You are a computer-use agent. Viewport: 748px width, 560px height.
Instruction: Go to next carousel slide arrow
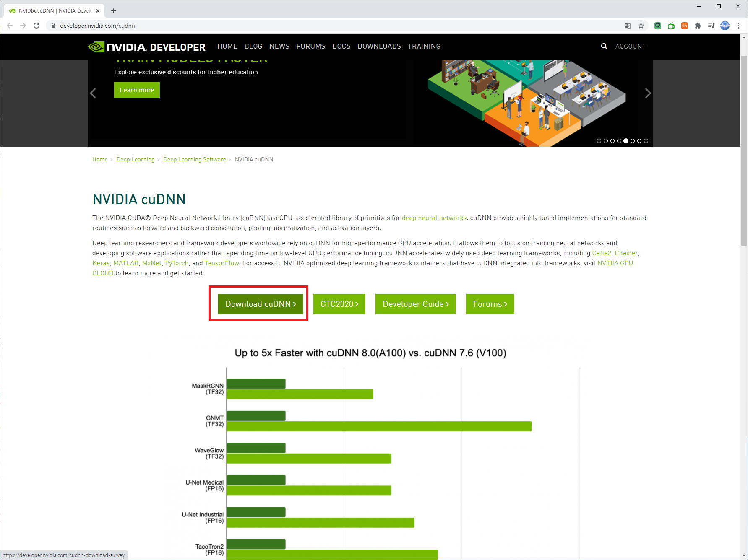tap(648, 93)
